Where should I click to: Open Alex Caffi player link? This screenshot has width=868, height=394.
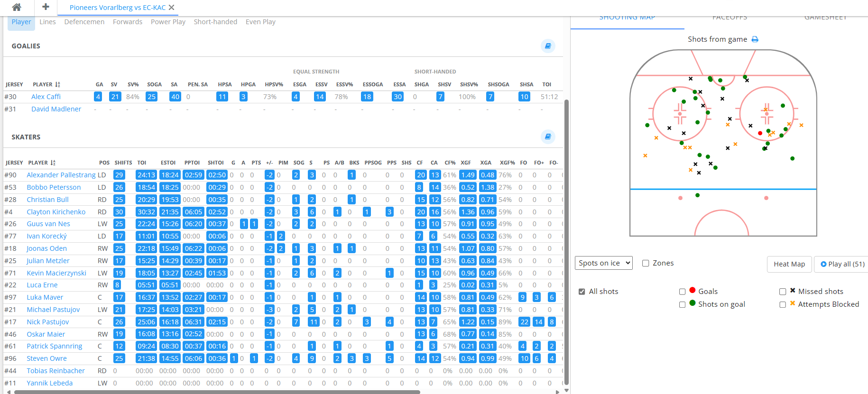(x=46, y=97)
